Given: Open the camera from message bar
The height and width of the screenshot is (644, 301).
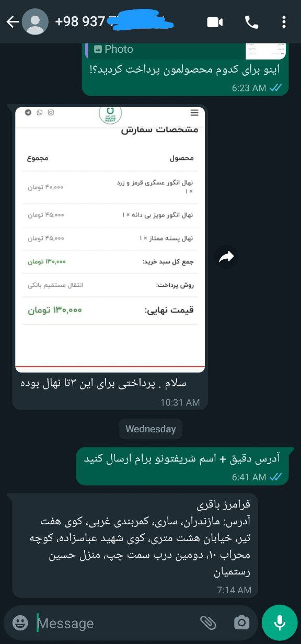Looking at the screenshot, I should (241, 623).
